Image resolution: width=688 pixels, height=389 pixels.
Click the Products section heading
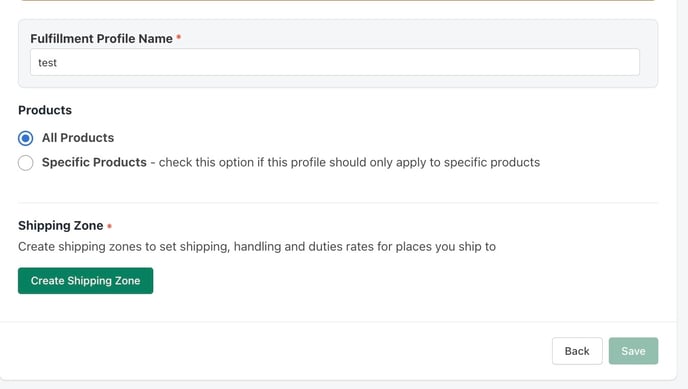click(x=45, y=110)
